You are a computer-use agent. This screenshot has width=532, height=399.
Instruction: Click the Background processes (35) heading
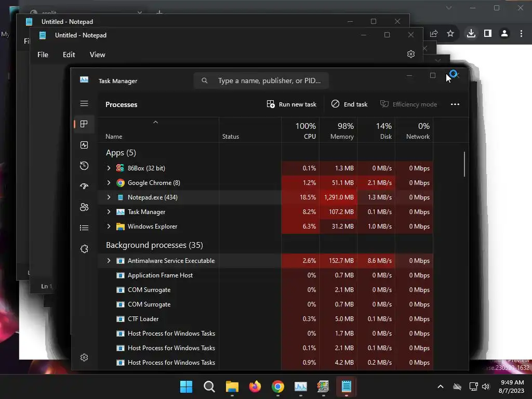pos(154,245)
